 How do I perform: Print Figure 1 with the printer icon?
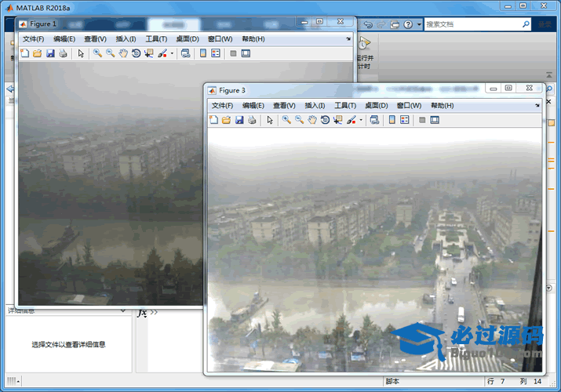[63, 53]
